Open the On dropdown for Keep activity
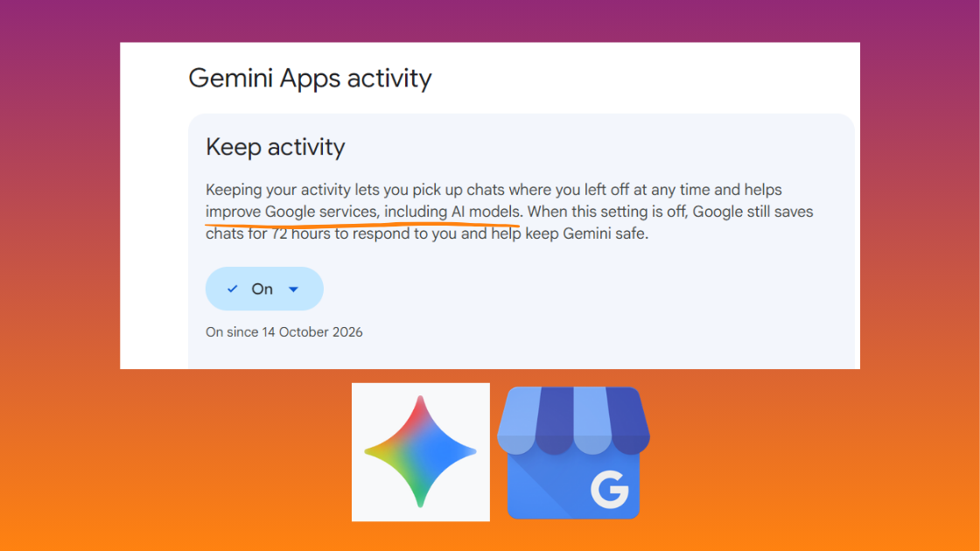 coord(264,289)
